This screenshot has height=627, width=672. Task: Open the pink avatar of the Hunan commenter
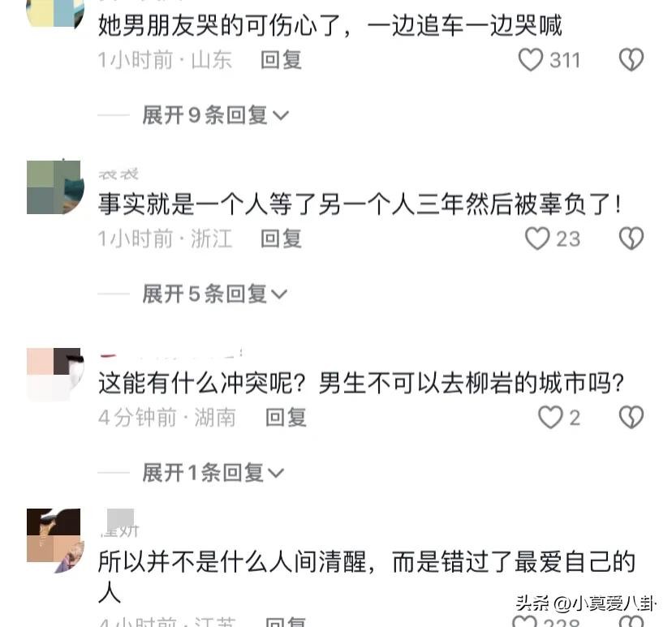(x=55, y=375)
